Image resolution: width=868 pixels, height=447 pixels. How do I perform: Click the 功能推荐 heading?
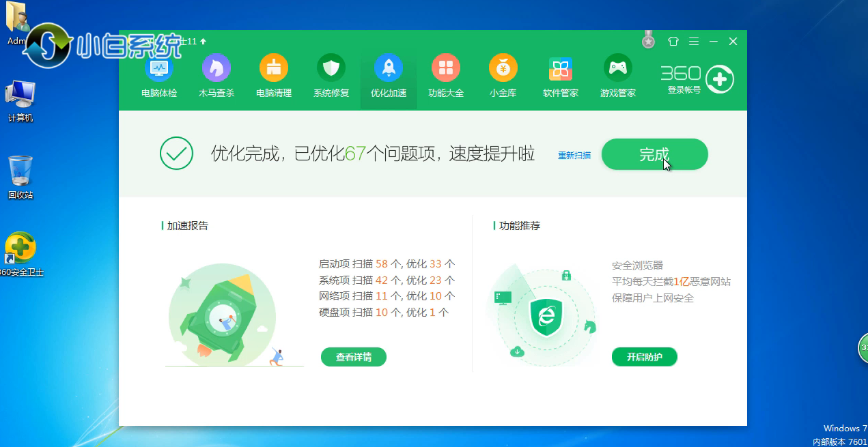tap(519, 225)
